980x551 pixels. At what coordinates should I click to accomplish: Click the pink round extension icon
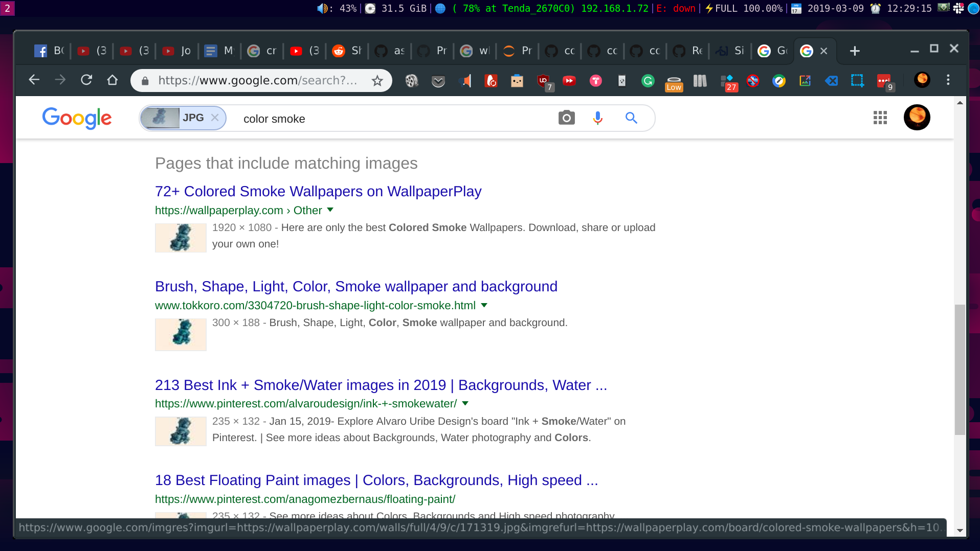click(x=596, y=81)
